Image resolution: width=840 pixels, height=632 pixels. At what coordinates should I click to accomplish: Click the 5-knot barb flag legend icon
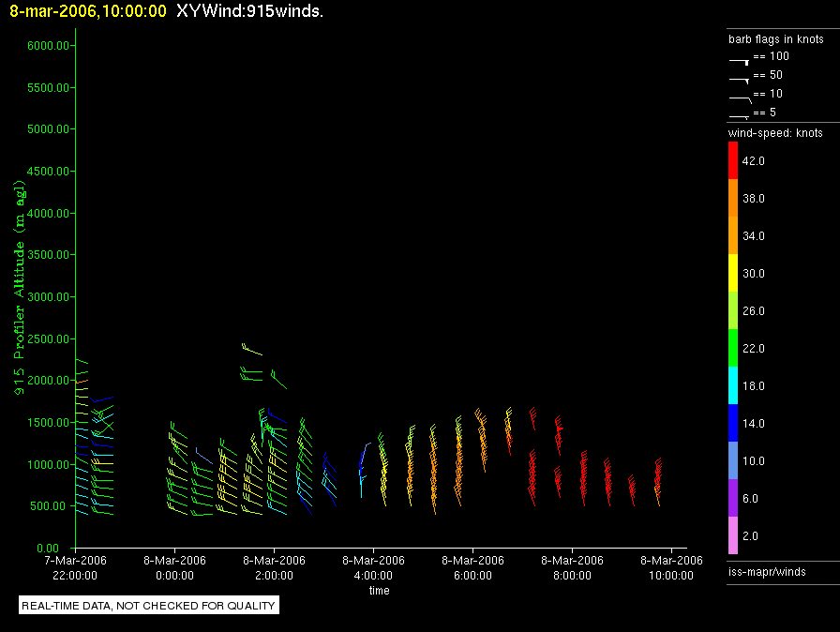[x=739, y=115]
